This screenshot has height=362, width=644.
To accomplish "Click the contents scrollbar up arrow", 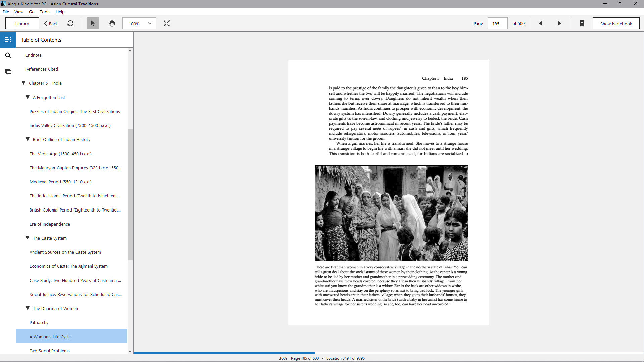I will tap(130, 51).
